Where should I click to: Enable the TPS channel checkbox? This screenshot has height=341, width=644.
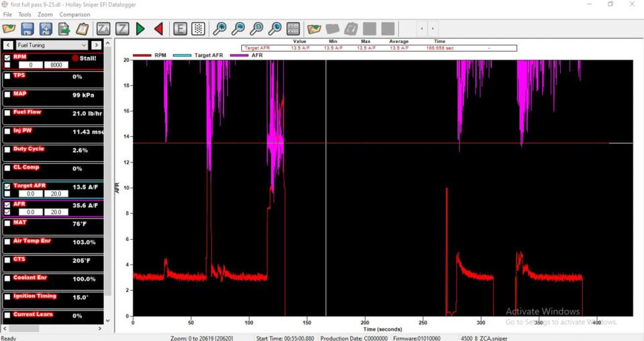[7, 77]
